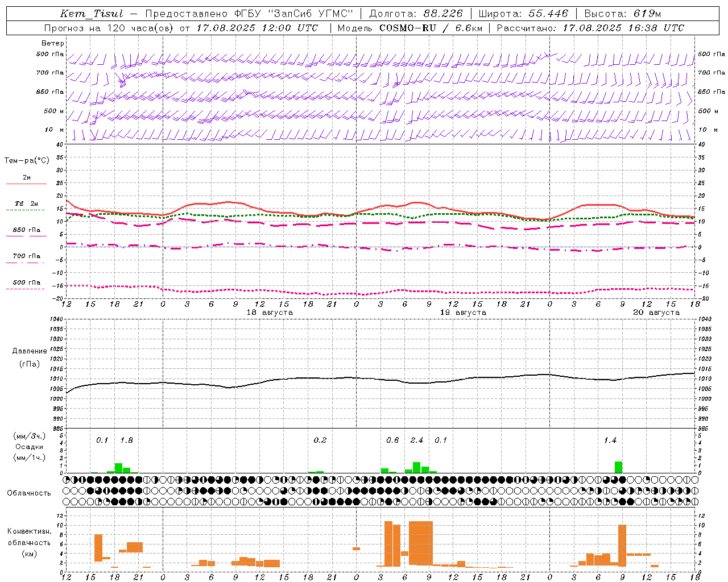The width and height of the screenshot is (728, 582).
Task: Click the 1.8 precipitation total value
Action: [126, 440]
